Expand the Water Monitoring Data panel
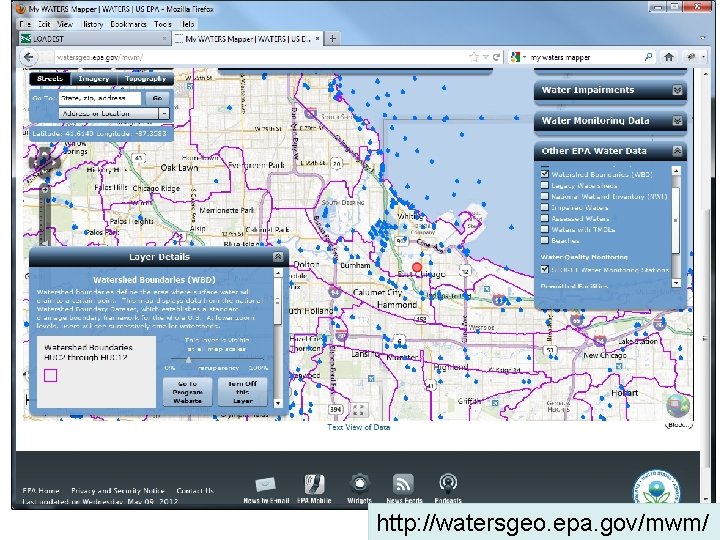 coord(677,121)
